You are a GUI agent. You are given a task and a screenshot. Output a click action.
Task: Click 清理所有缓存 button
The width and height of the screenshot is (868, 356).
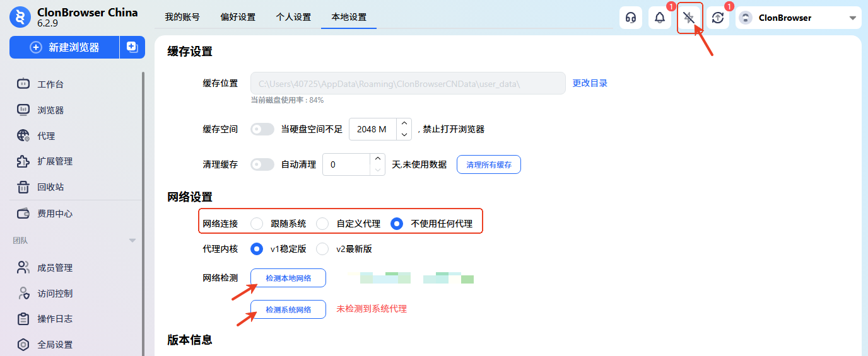(489, 164)
